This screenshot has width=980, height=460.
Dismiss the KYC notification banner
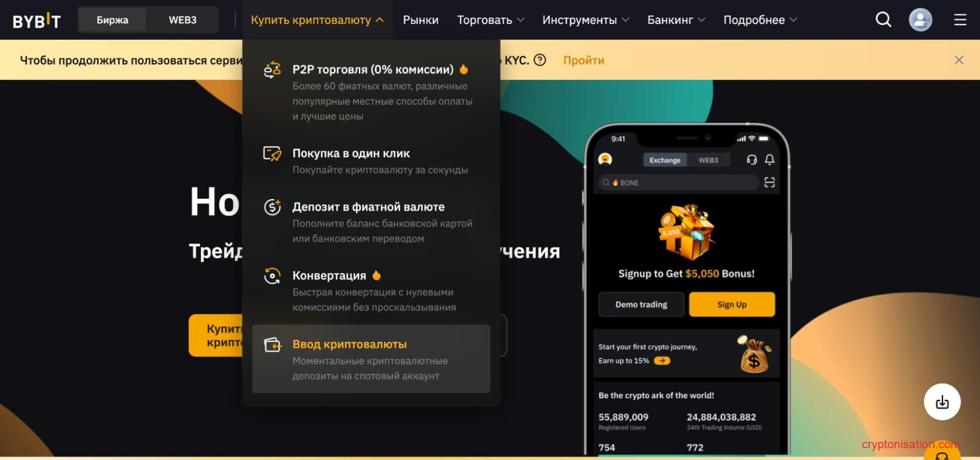coord(959,60)
